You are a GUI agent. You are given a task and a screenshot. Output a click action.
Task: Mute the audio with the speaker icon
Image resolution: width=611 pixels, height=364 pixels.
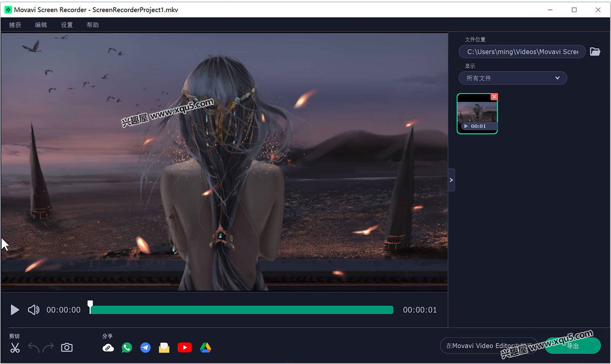(34, 310)
